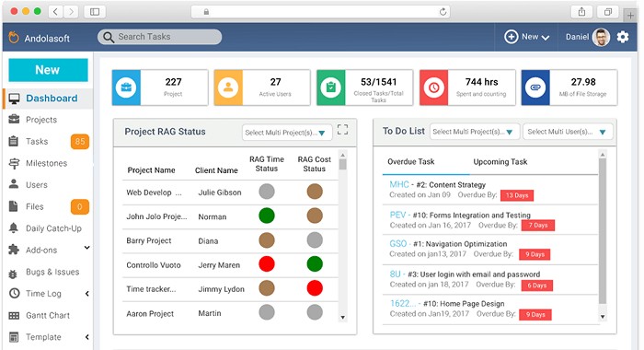Expand Project RAG Status to fullscreen
644x350 pixels.
coord(342,130)
